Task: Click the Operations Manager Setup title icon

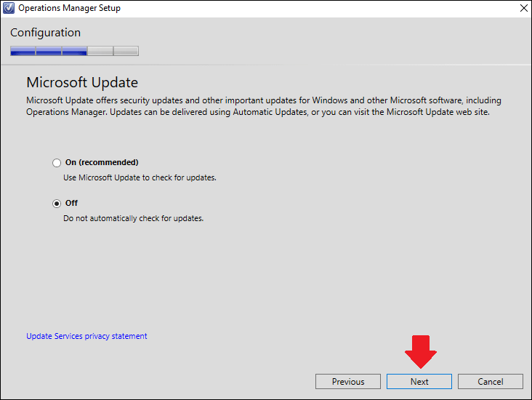Action: [9, 8]
